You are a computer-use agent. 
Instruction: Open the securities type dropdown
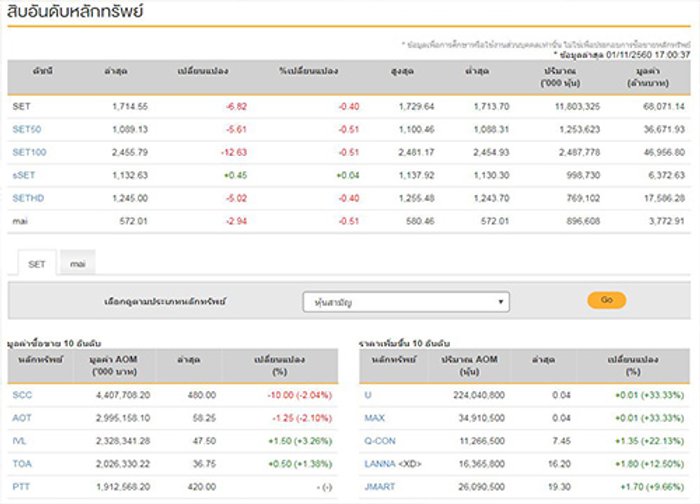(x=406, y=302)
